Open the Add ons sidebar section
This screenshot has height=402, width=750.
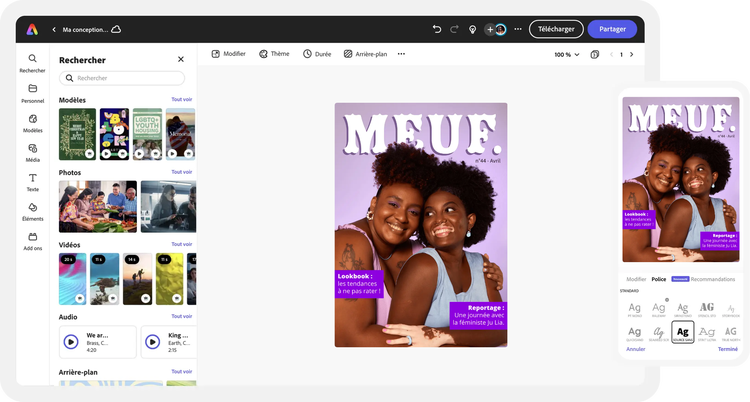point(33,241)
